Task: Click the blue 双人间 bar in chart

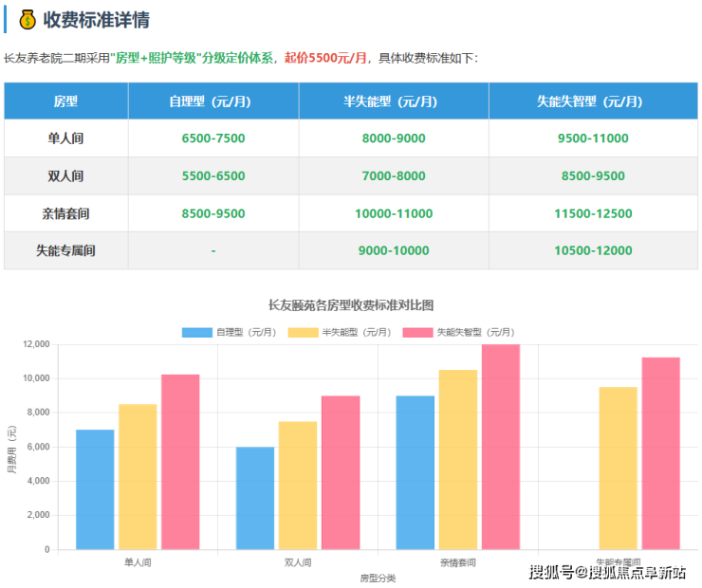Action: point(255,498)
